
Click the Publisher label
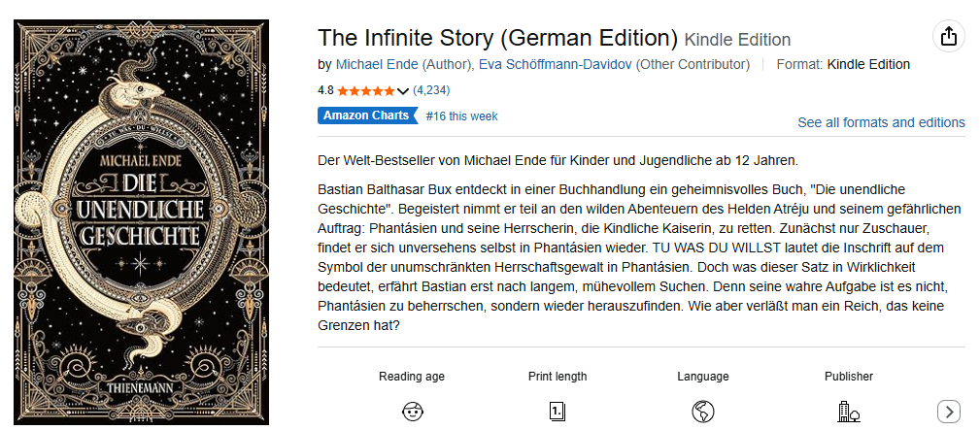(x=848, y=377)
